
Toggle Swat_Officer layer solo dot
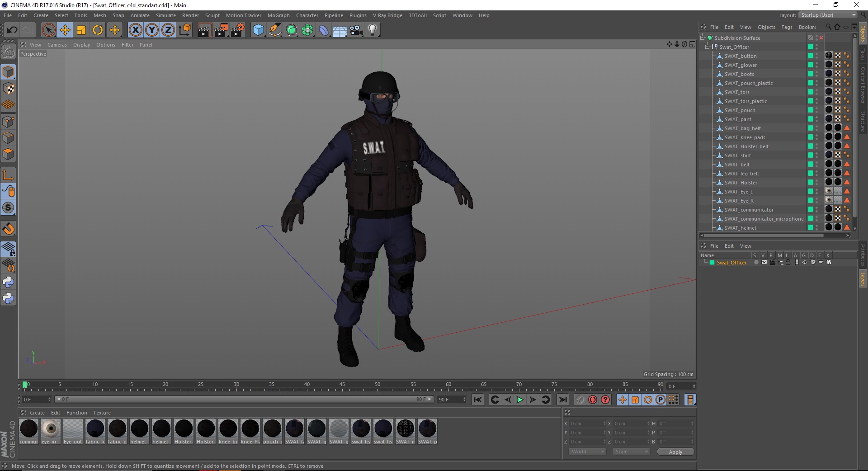pos(755,262)
